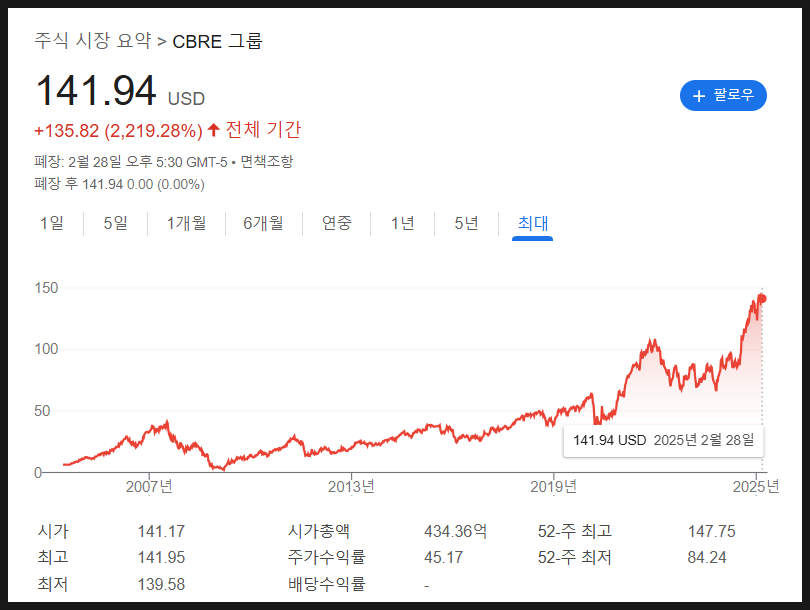Viewport: 810px width, 610px height.
Task: Click the 2025년 x-axis label
Action: click(756, 487)
